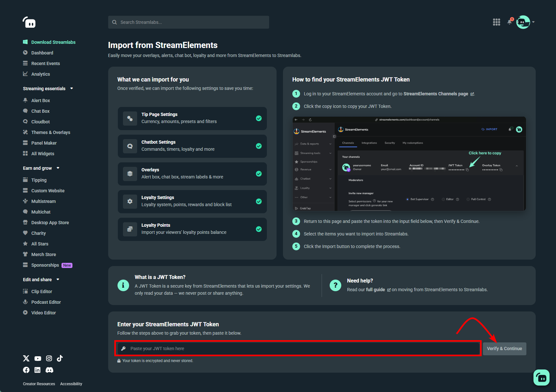Screen dimensions: 556x392
Task: Open Clip Editor
Action: point(38,292)
